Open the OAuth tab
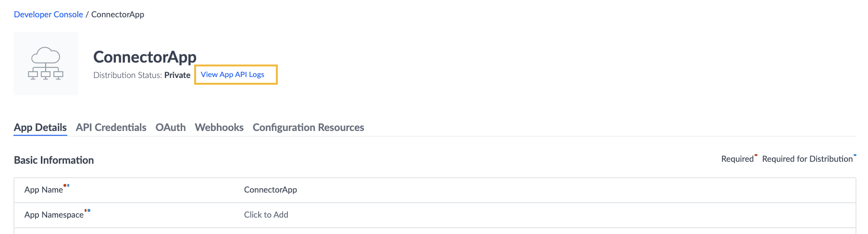Viewport: 868px width, 234px height. [x=171, y=128]
